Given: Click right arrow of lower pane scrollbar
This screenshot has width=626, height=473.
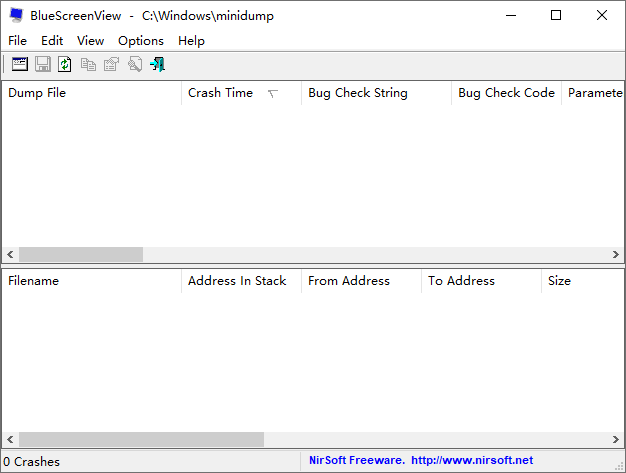Looking at the screenshot, I should (615, 440).
